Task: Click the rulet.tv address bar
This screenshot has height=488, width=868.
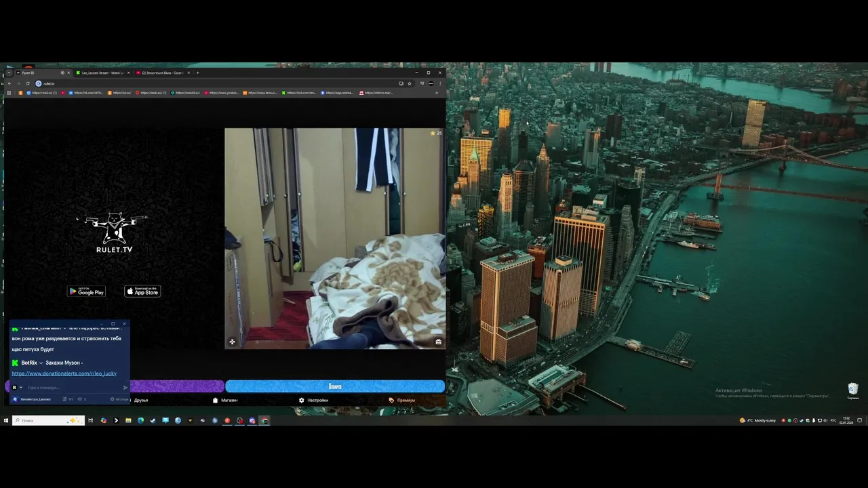Action: tap(217, 83)
